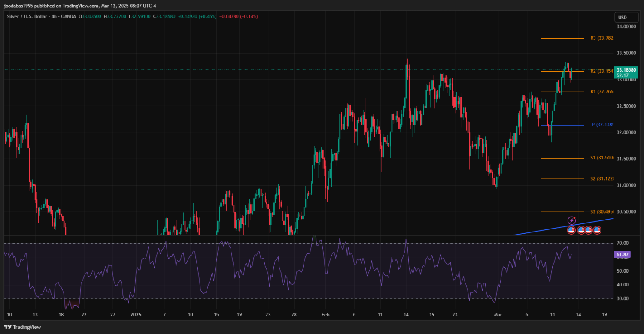
Task: Click the green current price tag 33.18580
Action: [626, 69]
